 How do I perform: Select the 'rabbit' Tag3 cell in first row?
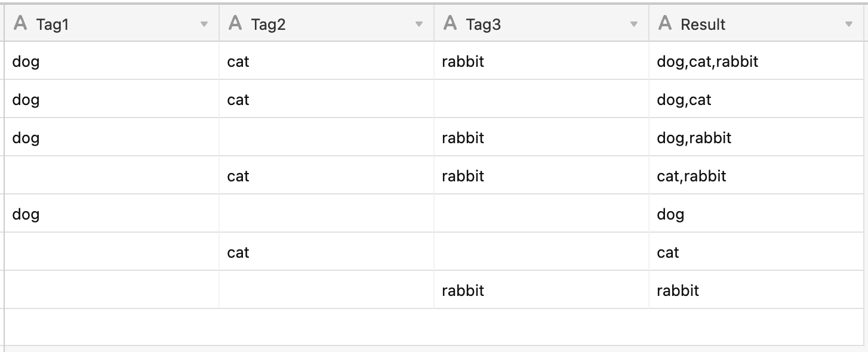pos(541,61)
